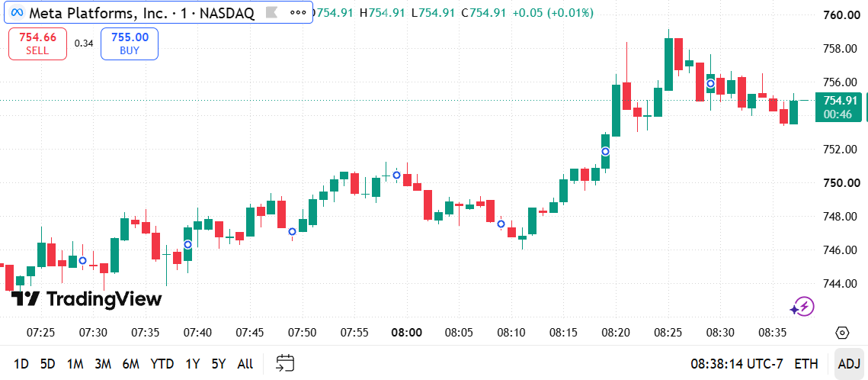This screenshot has height=380, width=868.
Task: Click the Meta Platforms infinity logo icon
Action: tap(18, 12)
